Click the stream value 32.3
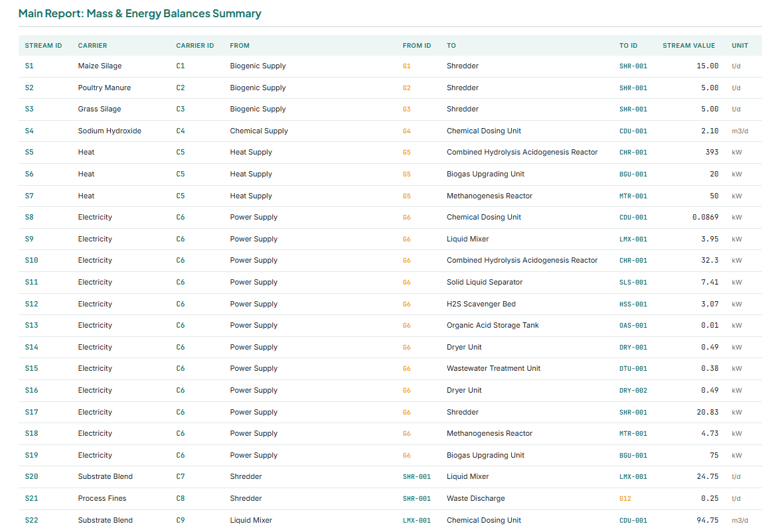This screenshot has width=778, height=532. (x=710, y=260)
